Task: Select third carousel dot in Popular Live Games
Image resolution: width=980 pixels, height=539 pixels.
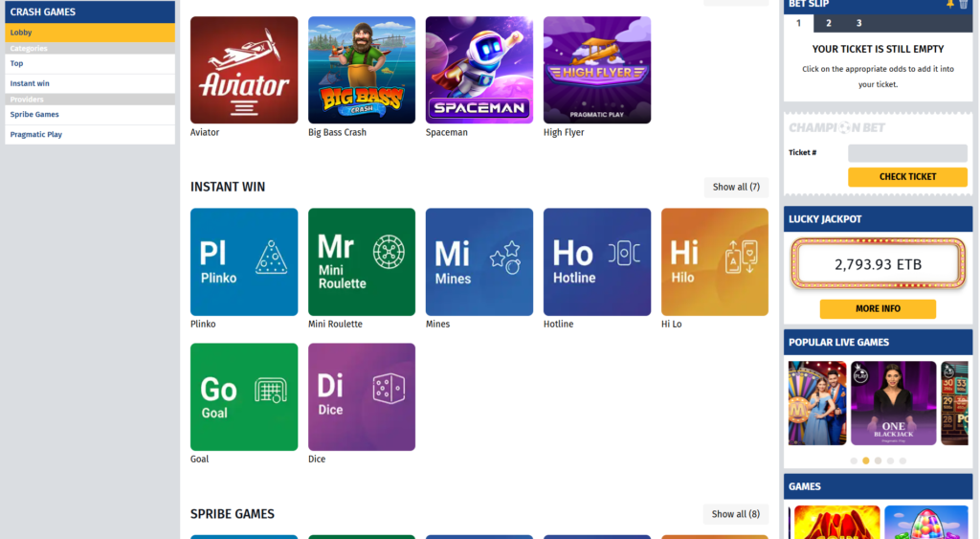Action: coord(878,460)
